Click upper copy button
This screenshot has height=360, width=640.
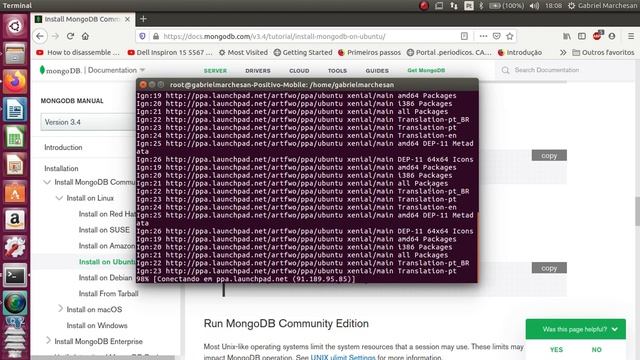[x=549, y=156]
